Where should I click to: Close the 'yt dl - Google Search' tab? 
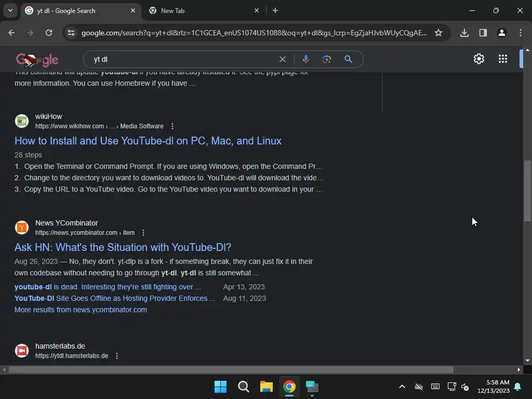coord(133,10)
